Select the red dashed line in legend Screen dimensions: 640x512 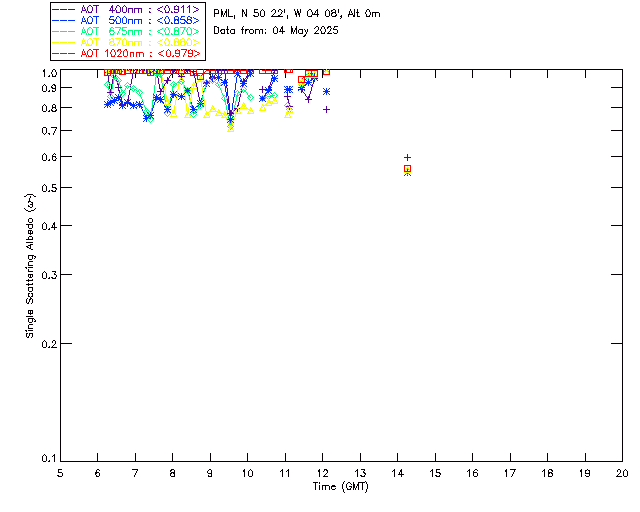[x=64, y=53]
